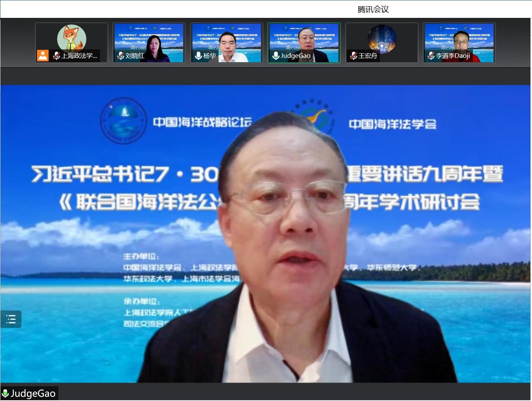
Task: Click the JudgeGao name label at bottom-left
Action: click(33, 394)
